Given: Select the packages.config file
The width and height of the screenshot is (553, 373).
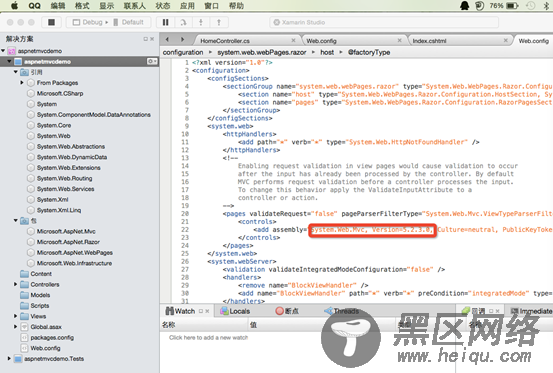Looking at the screenshot, I should click(52, 337).
